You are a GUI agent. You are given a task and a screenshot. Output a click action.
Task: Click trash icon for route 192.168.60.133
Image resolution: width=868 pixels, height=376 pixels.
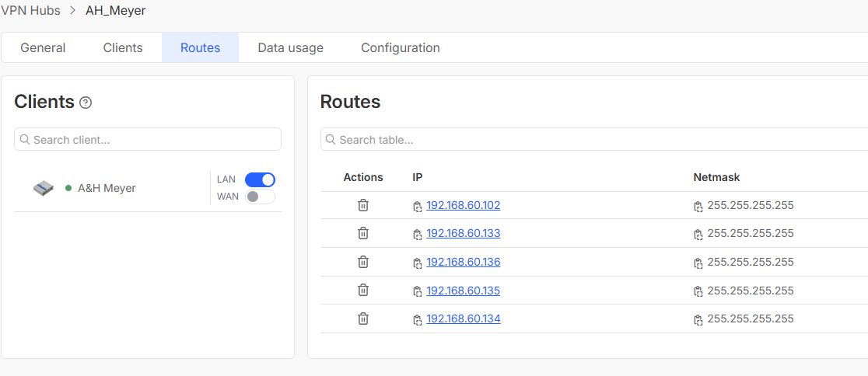tap(363, 233)
